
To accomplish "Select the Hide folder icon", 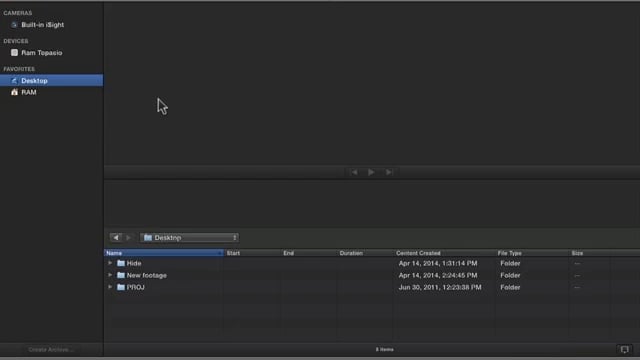I will tap(121, 263).
